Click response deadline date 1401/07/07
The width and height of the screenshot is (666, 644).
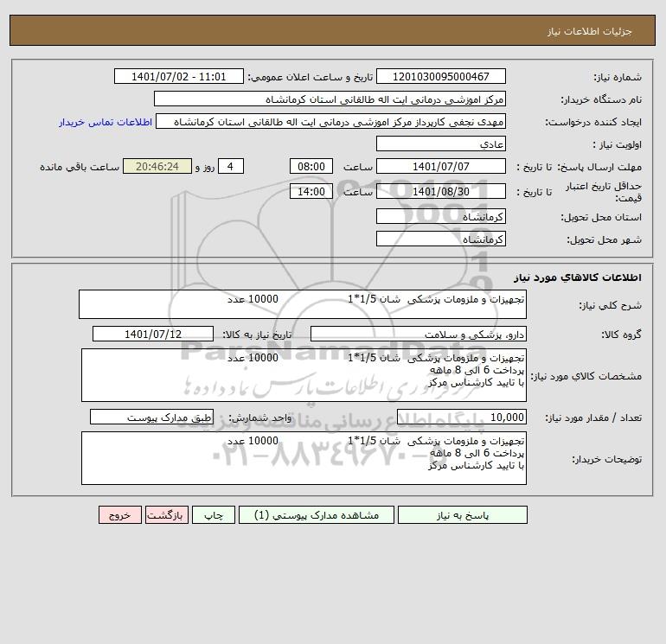[441, 167]
